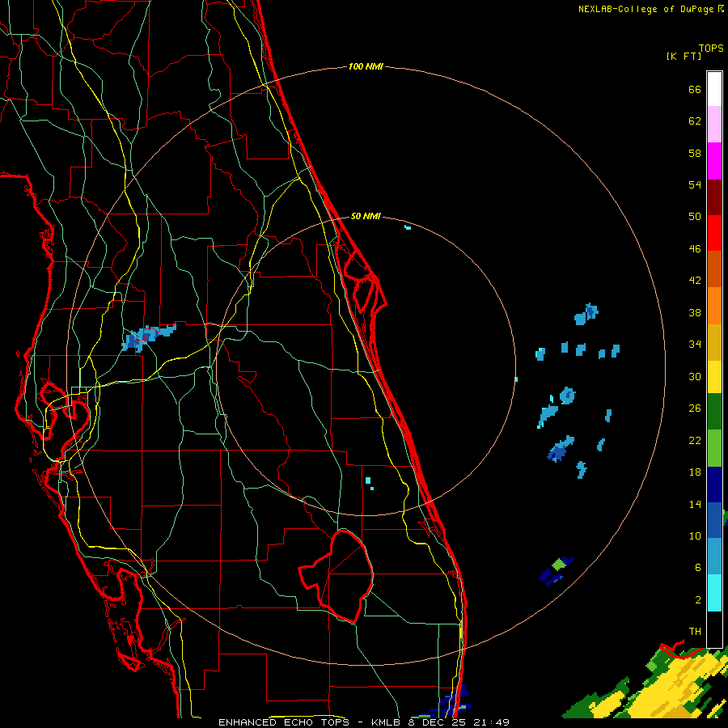Click the legend value 66

point(695,90)
